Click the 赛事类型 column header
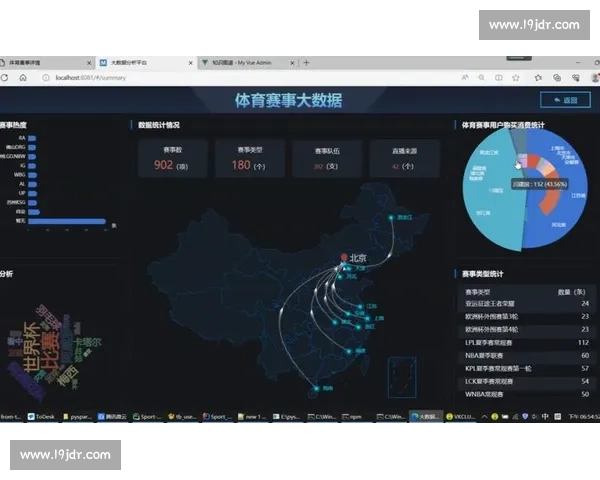 (x=478, y=292)
